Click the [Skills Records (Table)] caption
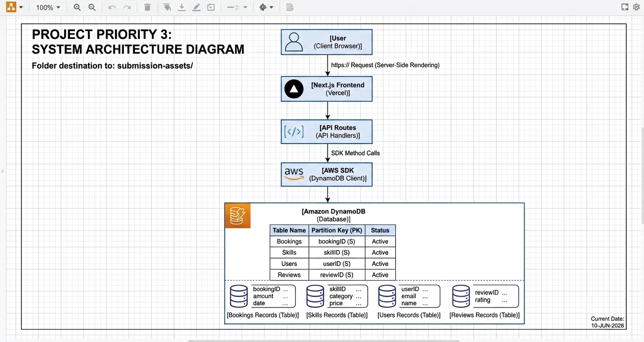Viewport: 644px width, 342px height. click(337, 315)
